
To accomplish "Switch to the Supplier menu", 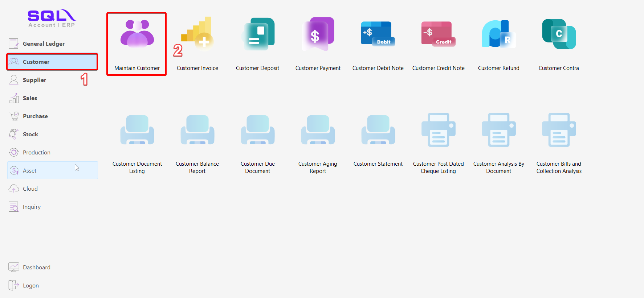I will (x=34, y=80).
